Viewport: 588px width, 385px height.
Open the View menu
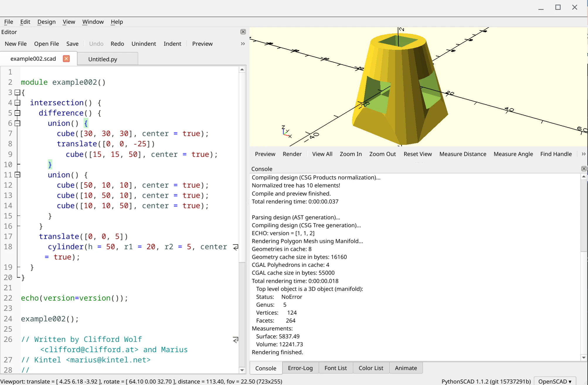[69, 22]
